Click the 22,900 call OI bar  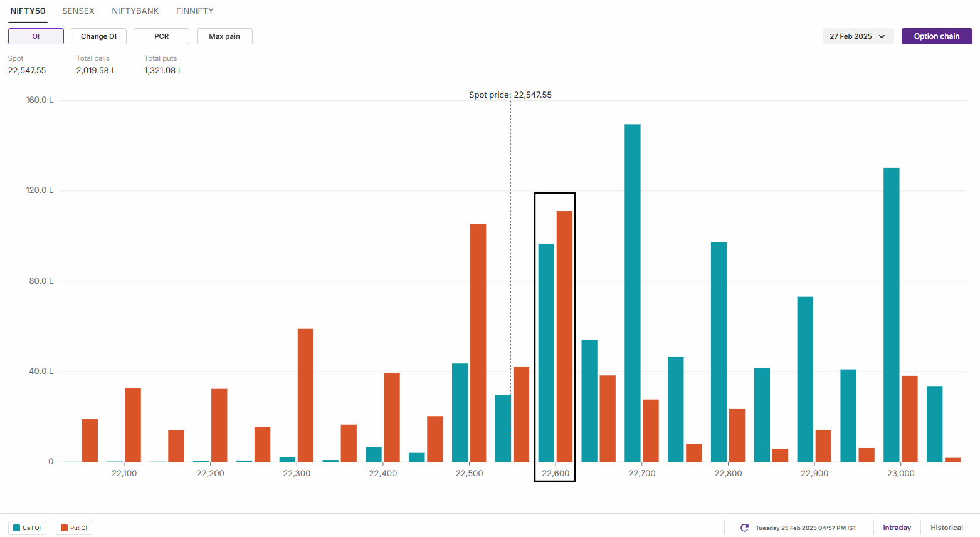[805, 380]
